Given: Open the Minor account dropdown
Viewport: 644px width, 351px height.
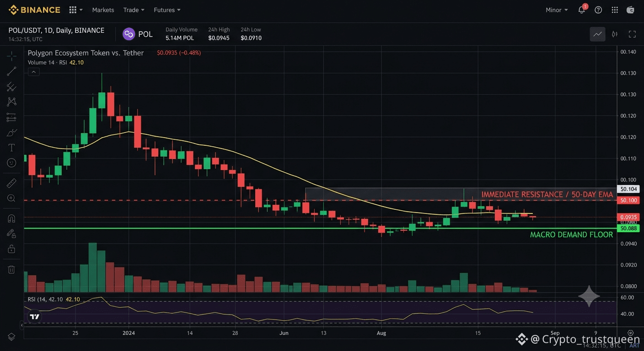Looking at the screenshot, I should 557,10.
